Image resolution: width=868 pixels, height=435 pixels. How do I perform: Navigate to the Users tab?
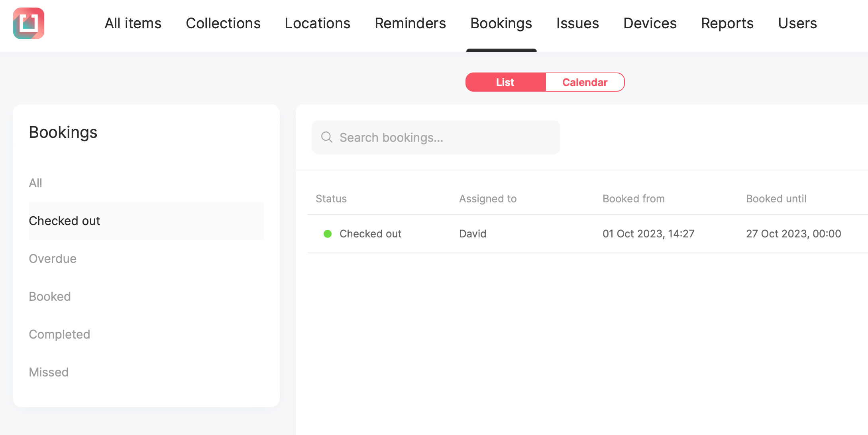(x=797, y=23)
